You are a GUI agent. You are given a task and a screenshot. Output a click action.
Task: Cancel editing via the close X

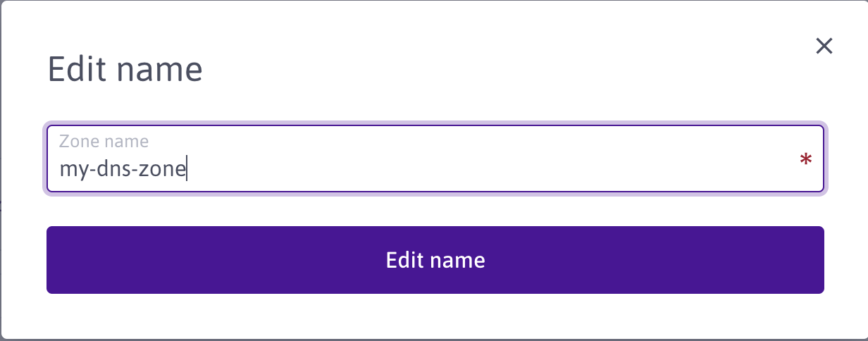click(824, 46)
